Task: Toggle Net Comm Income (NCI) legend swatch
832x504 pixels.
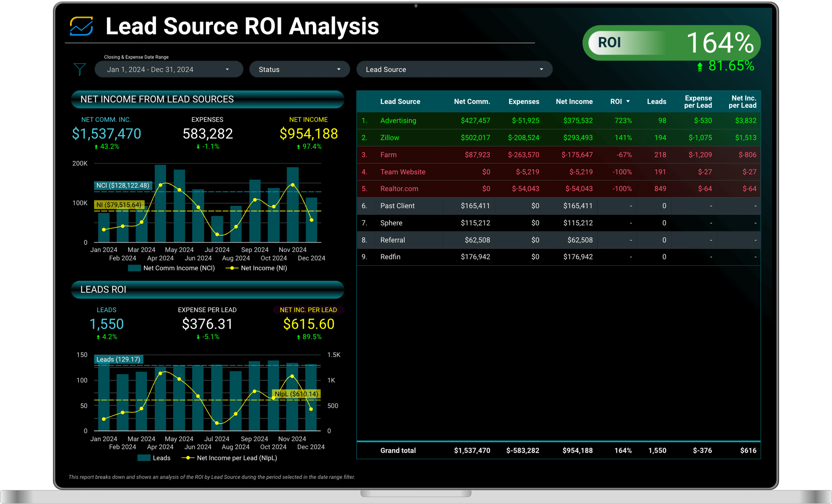Action: [134, 268]
